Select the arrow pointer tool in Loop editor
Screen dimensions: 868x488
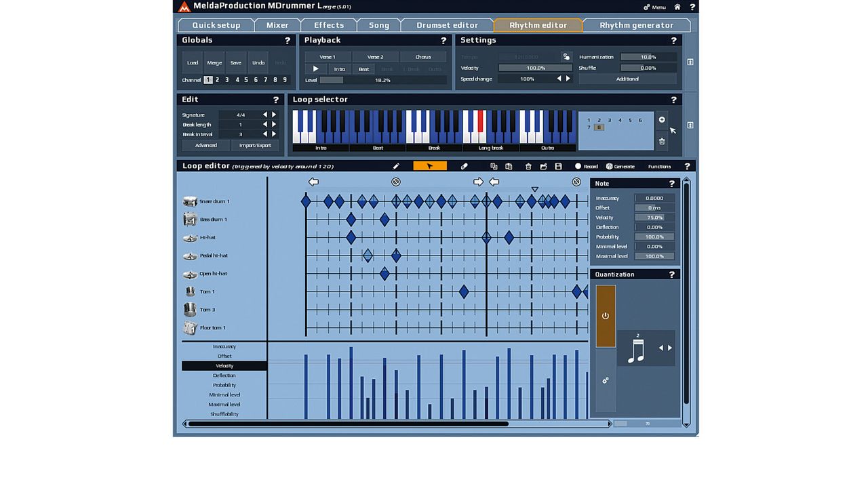coord(430,166)
